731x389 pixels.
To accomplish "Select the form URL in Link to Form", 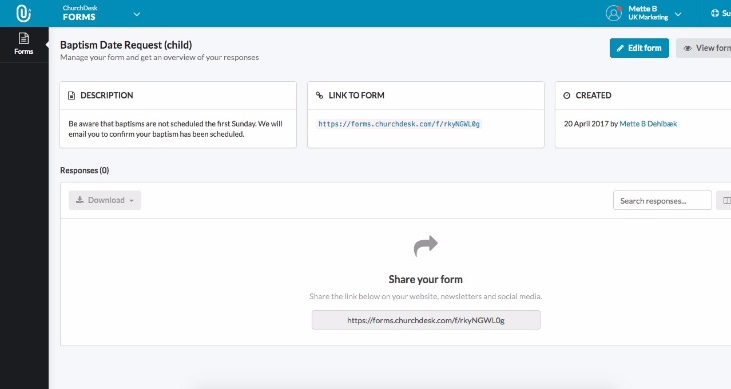I will (399, 124).
